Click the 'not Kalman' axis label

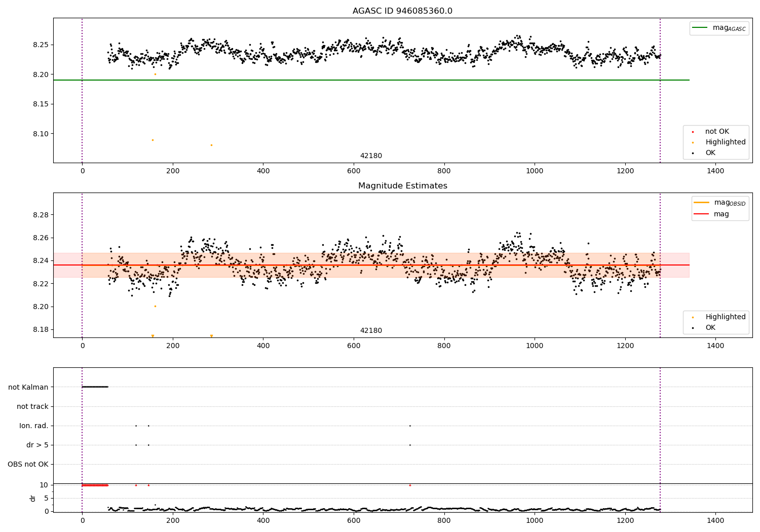(28, 387)
